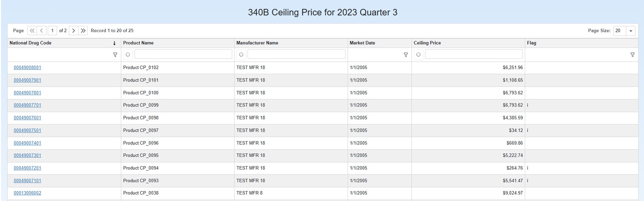Sort by the Ceiling Price column header
The height and width of the screenshot is (201, 644).
tap(427, 43)
